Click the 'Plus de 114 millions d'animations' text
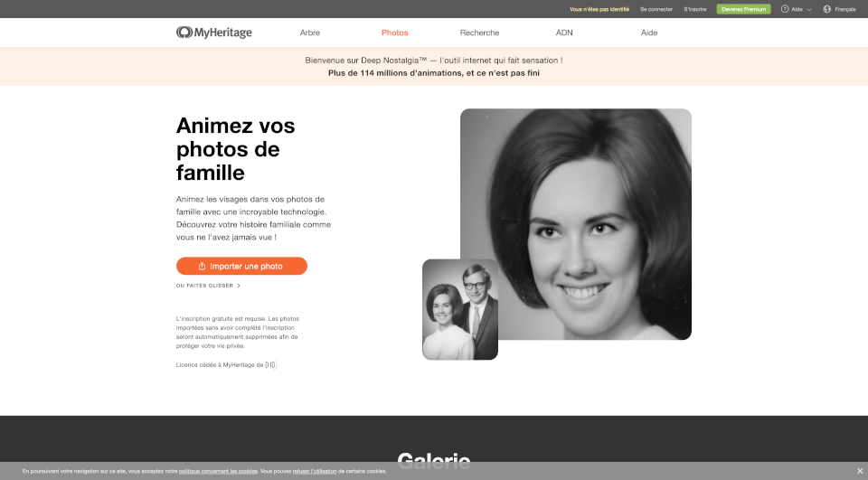868x480 pixels. pyautogui.click(x=433, y=73)
